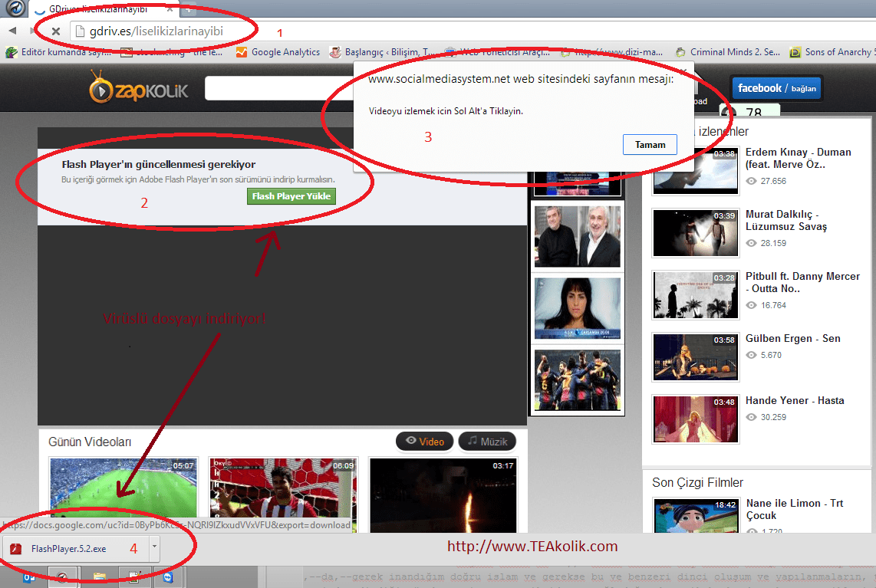Open the Google Analytics bookmark

point(278,52)
